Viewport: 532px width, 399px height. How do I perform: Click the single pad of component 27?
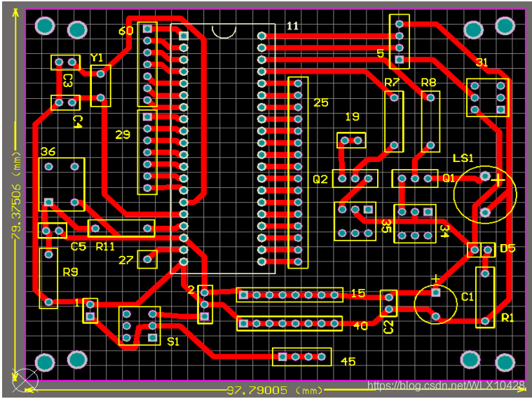coord(147,259)
